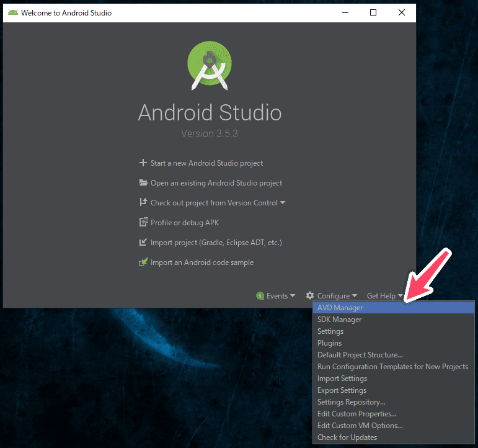Click the version control checkout icon

coord(143,202)
